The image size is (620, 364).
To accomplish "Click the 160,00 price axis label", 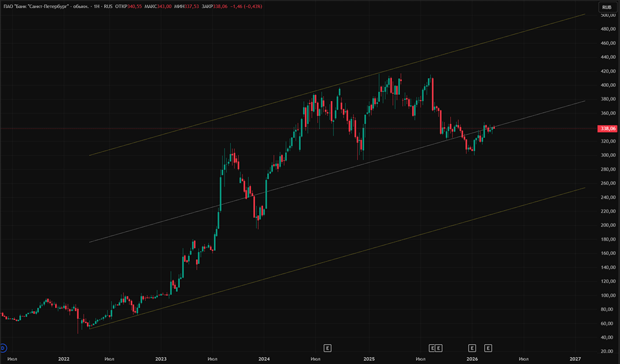I will coord(608,253).
